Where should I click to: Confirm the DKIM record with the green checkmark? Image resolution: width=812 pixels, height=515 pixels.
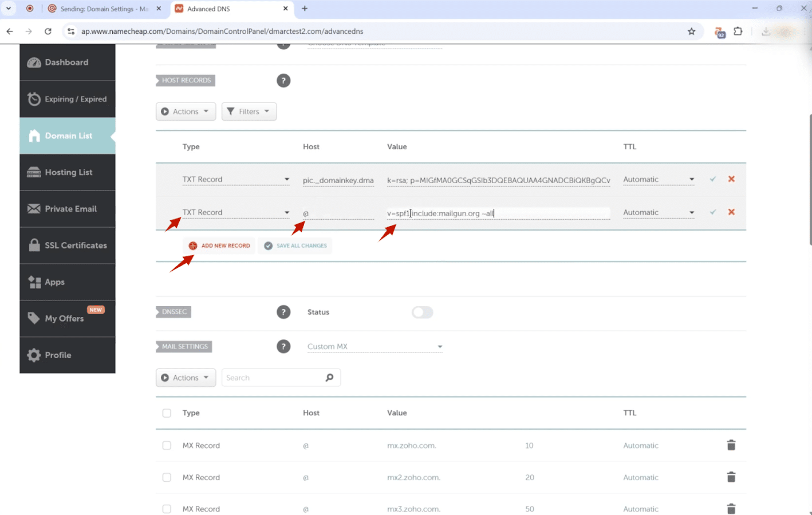click(713, 179)
